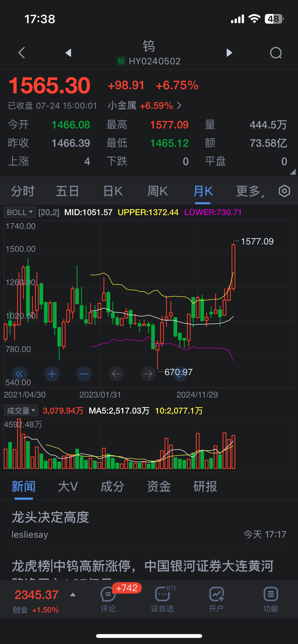Open 小金属 sector link chevron
Image resolution: width=298 pixels, height=644 pixels.
179,105
